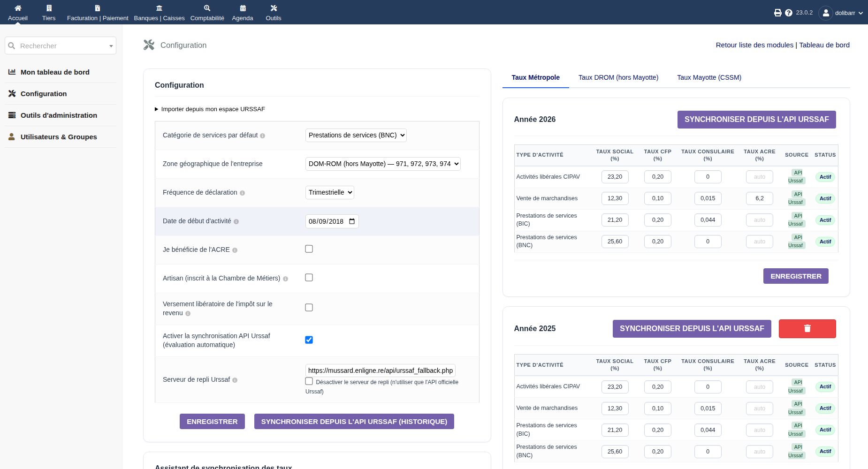Viewport: 868px width, 469px height.
Task: Enable the Je bénéficie de l'ACRE checkbox
Action: pos(309,249)
